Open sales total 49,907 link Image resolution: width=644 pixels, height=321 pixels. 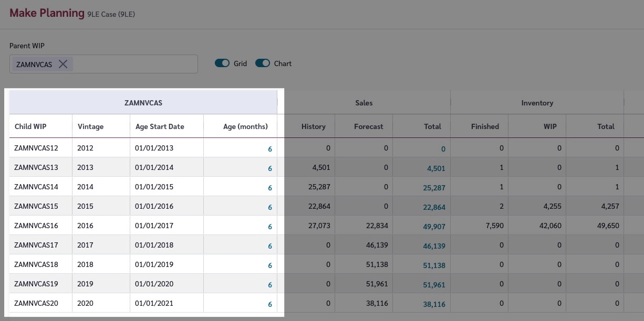click(434, 227)
